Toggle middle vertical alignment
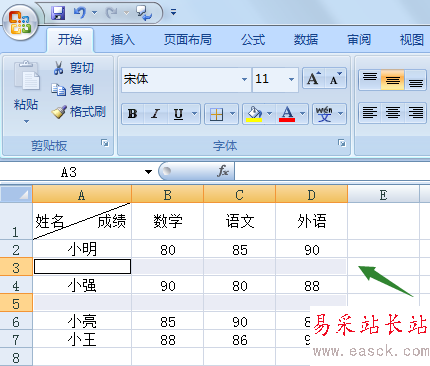The width and height of the screenshot is (430, 366). click(393, 79)
